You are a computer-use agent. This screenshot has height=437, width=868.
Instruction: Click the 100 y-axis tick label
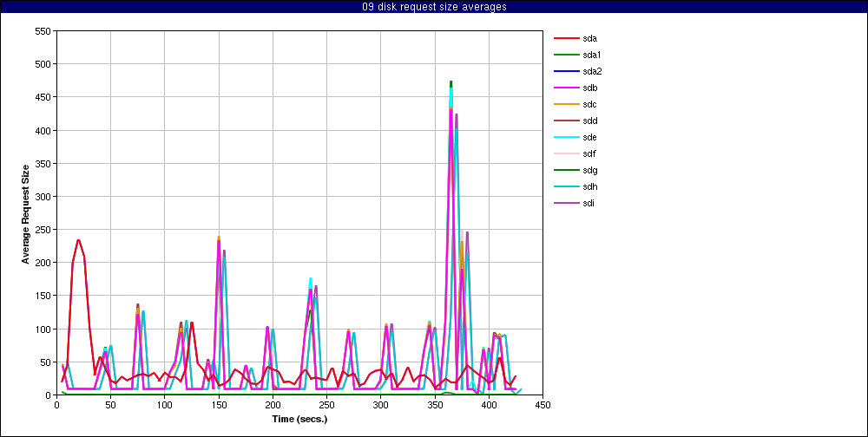click(x=43, y=329)
